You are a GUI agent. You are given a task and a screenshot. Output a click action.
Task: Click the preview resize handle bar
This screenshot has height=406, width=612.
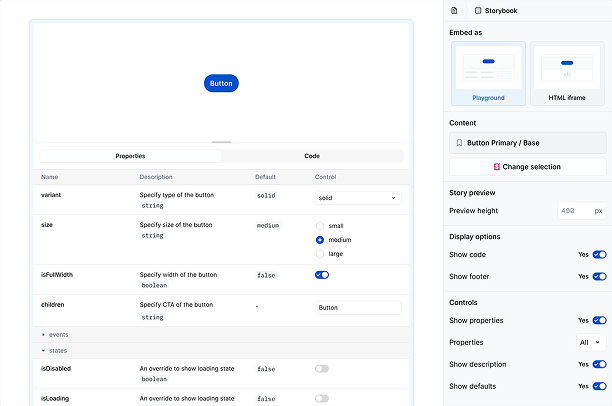(221, 142)
